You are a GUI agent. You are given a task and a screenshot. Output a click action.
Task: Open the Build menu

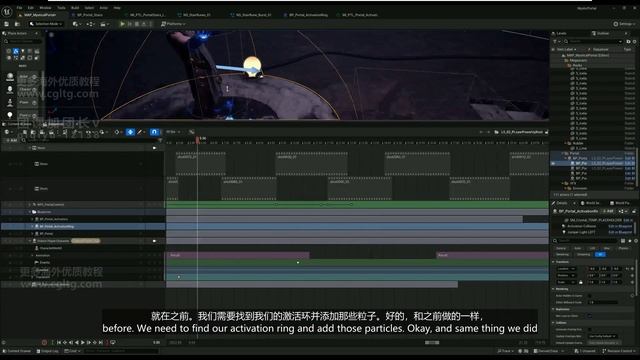pos(75,8)
